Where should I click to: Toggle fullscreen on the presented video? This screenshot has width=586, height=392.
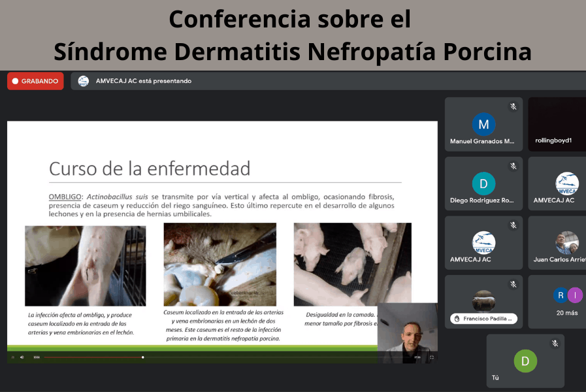pos(432,357)
